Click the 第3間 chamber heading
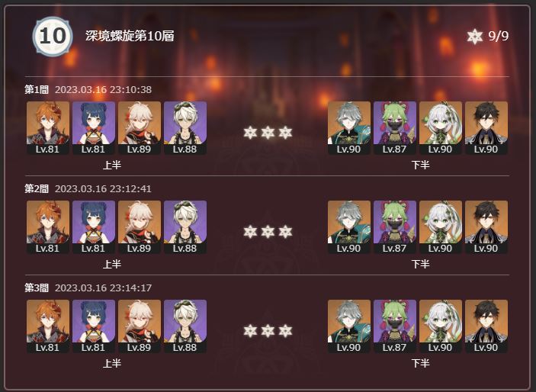Screen dimensions: 536x392 [x=37, y=288]
